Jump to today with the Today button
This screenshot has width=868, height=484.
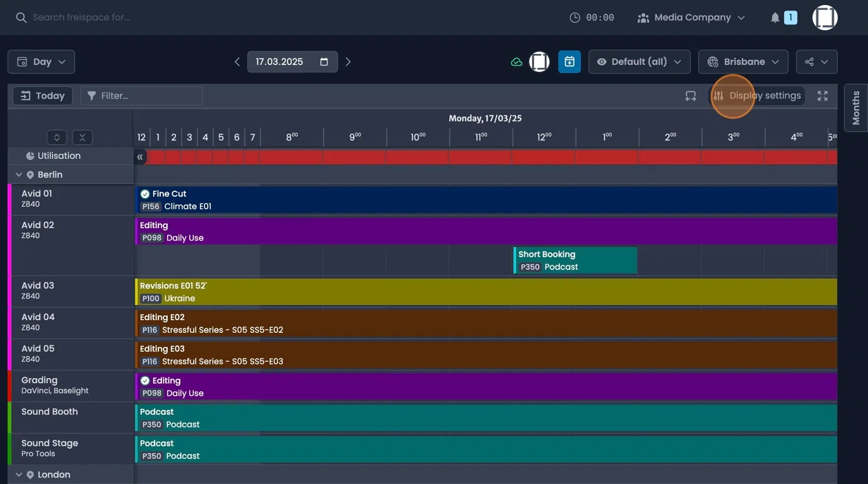click(42, 95)
